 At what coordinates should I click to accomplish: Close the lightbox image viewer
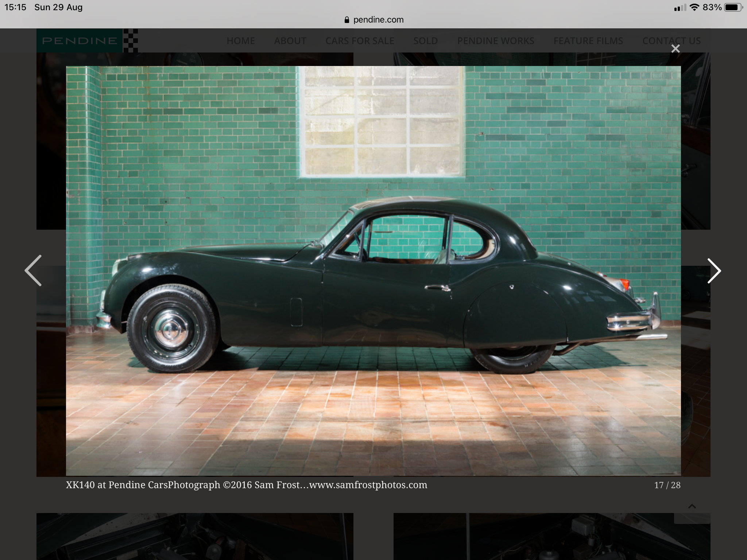point(675,49)
